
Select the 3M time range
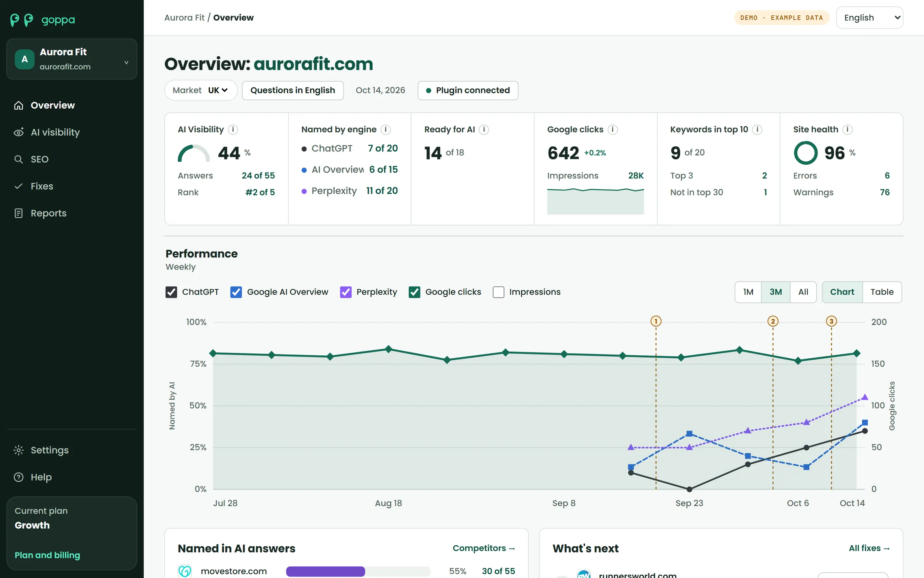click(x=776, y=292)
